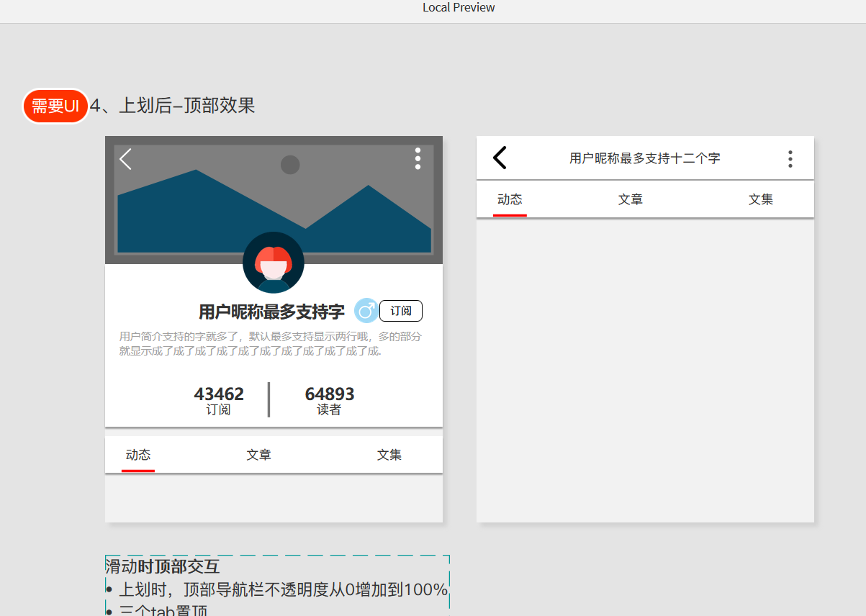Open the gray three-dot menu in scrolled header
This screenshot has height=616, width=866.
pyautogui.click(x=790, y=158)
